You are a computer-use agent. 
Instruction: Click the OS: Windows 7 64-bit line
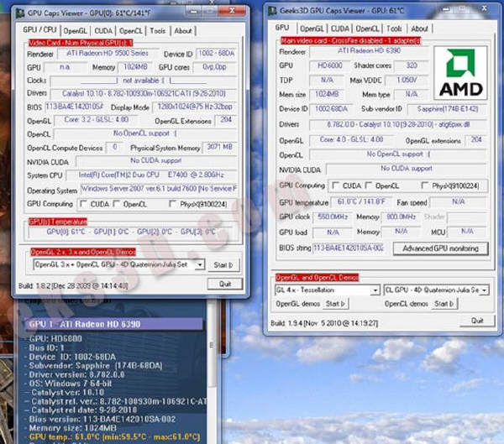pyautogui.click(x=71, y=384)
